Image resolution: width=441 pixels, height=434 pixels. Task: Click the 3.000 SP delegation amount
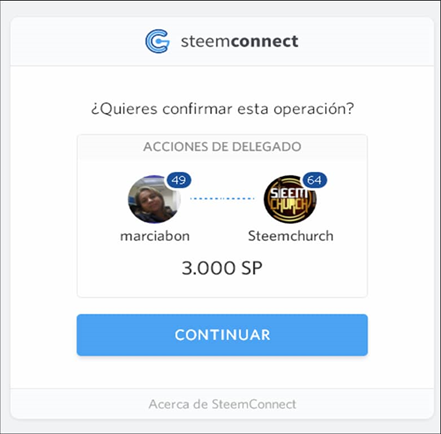tap(222, 268)
